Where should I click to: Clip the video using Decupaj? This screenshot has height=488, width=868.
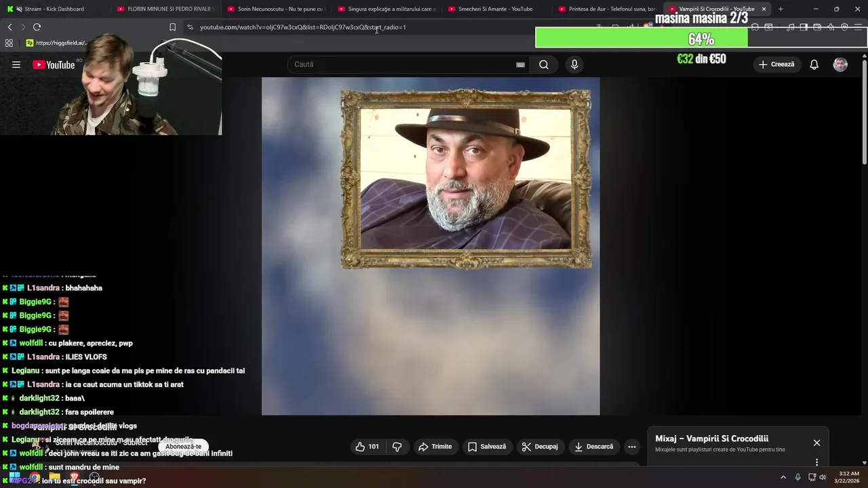(540, 447)
